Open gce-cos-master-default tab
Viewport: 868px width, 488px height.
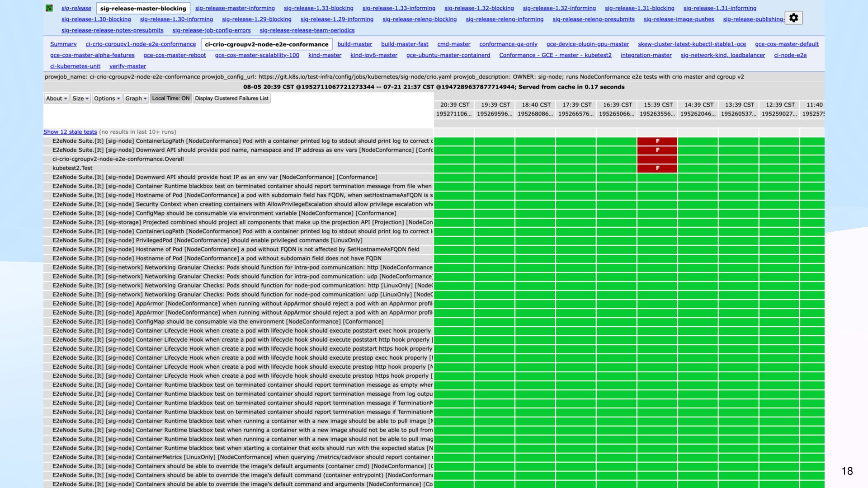coord(787,44)
